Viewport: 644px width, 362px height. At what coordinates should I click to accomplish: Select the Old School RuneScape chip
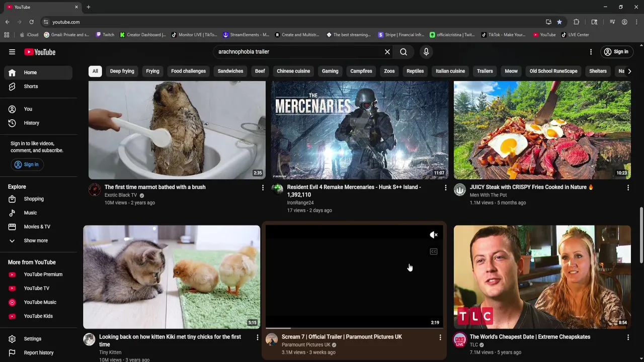553,71
